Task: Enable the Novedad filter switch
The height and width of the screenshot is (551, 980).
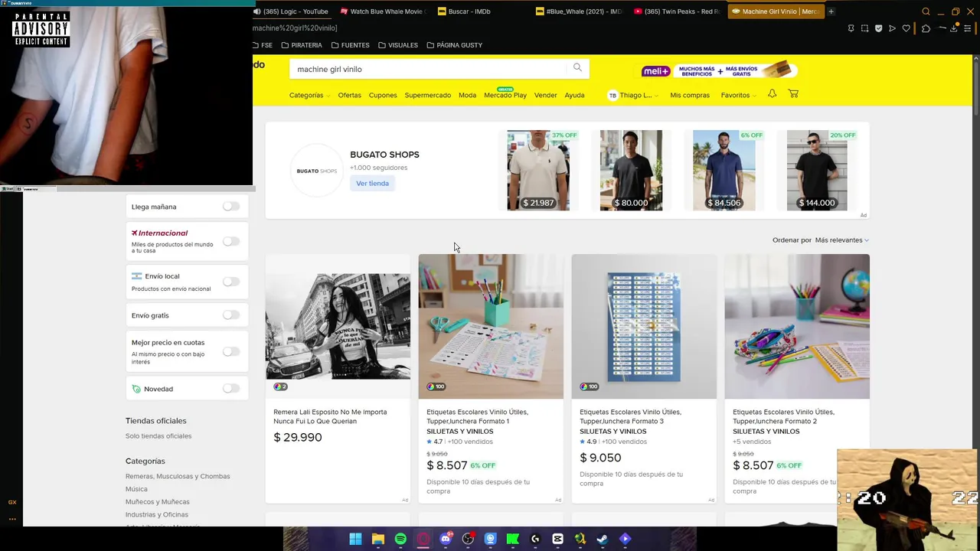Action: coord(230,389)
